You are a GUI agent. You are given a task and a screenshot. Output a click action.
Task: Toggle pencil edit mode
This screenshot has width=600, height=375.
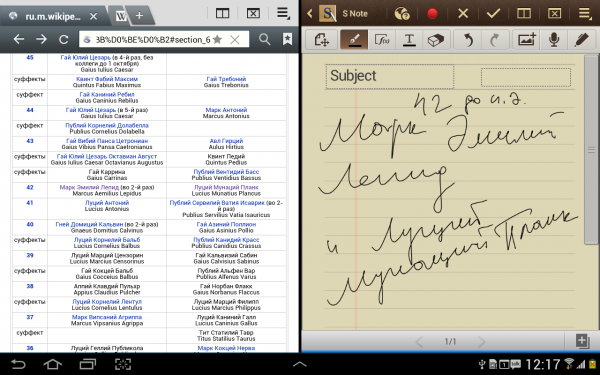click(581, 40)
